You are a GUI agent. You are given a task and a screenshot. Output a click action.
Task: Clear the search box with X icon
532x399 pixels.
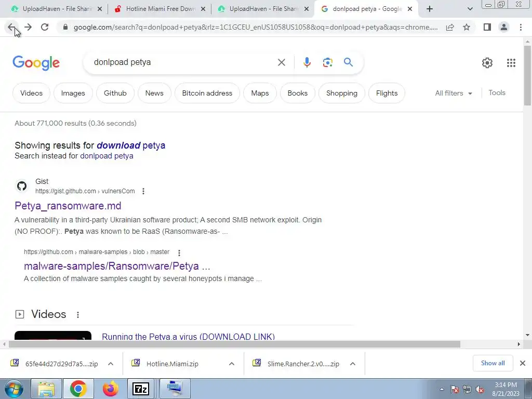click(x=281, y=62)
